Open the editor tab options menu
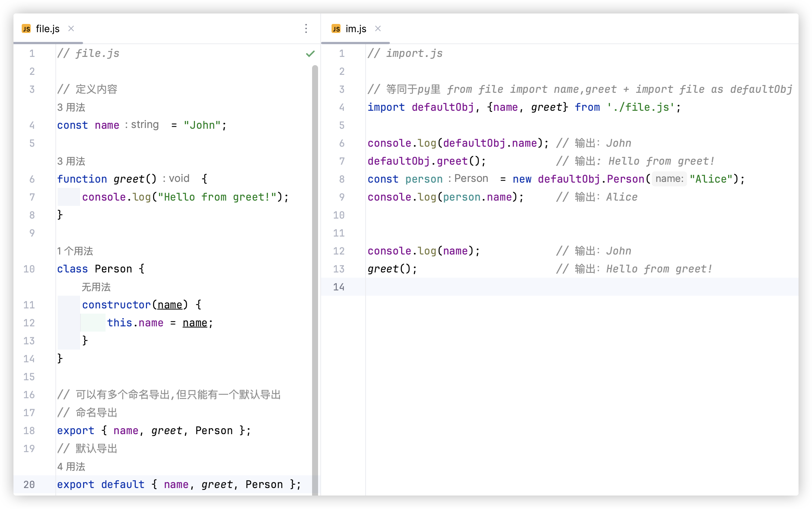The height and width of the screenshot is (509, 812). [306, 29]
